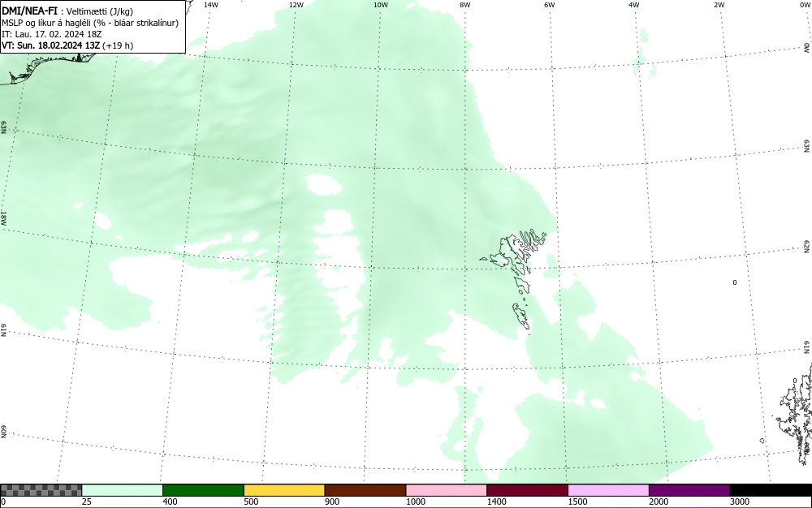Click the '14W' longitude label

point(211,5)
